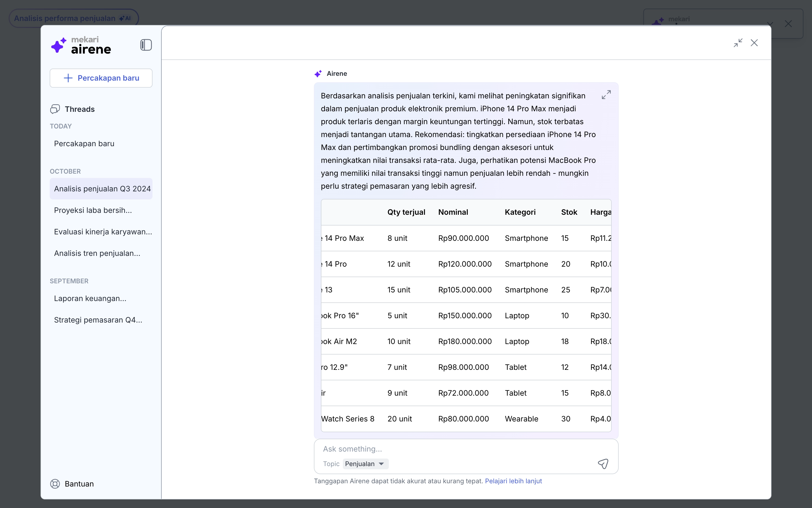Open Topic dropdown set to Penjualan
812x508 pixels.
365,464
